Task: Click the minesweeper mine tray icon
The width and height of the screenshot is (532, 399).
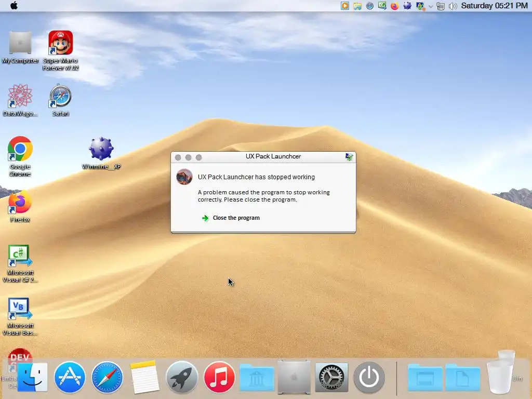Action: pos(407,6)
